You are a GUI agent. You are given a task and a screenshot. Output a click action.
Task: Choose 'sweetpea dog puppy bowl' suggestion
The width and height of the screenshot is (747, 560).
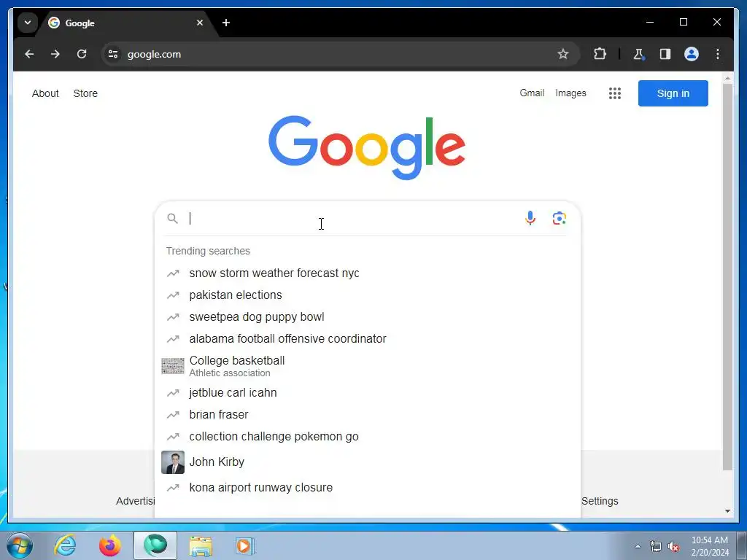tap(368, 317)
